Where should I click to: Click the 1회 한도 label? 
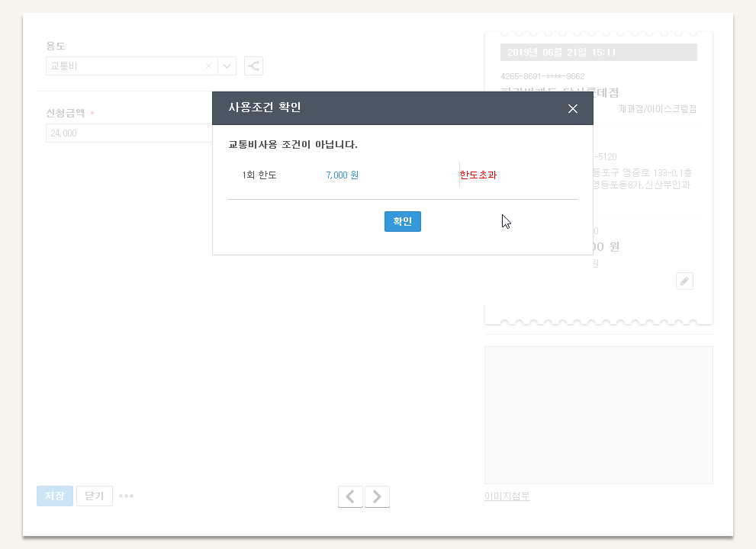[x=259, y=175]
